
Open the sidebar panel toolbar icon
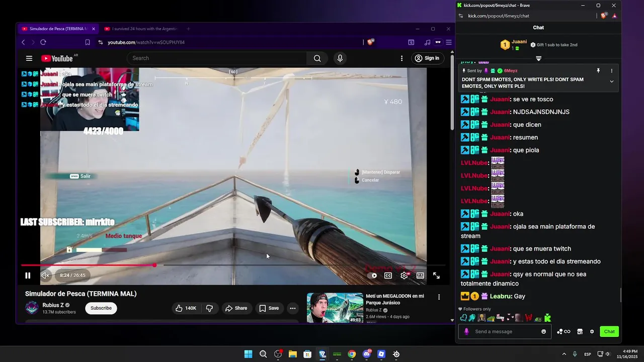coord(412,42)
